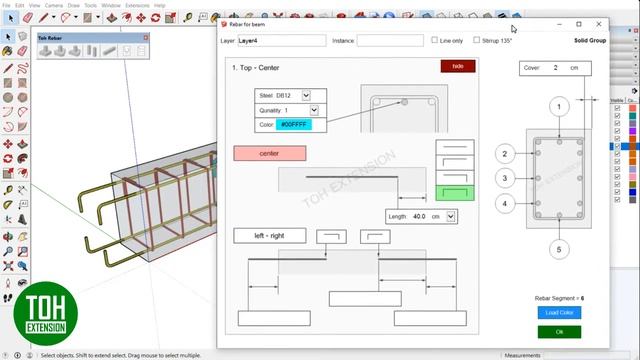Click the blue Load Color button
640x360 pixels.
559,313
